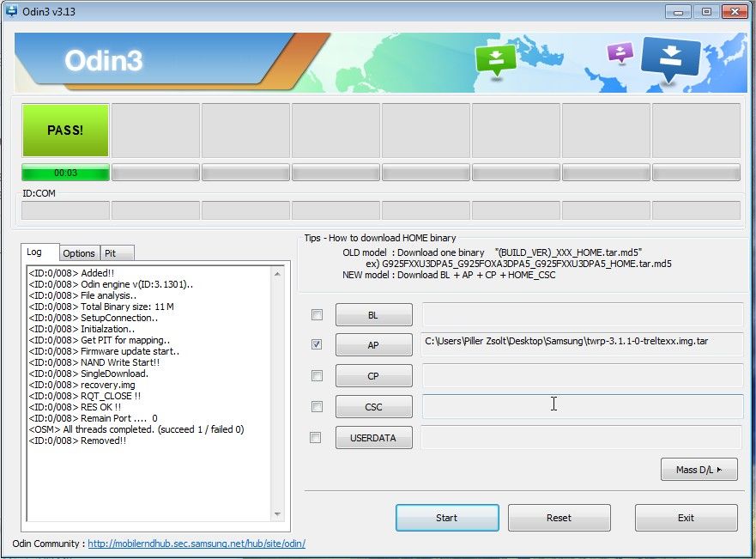Click the log scrollbar up arrow

pos(277,273)
